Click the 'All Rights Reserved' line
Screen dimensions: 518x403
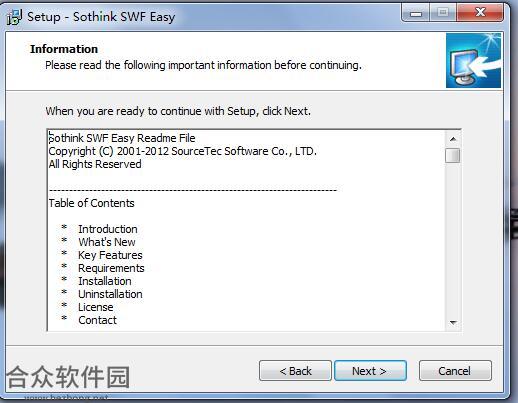click(95, 164)
